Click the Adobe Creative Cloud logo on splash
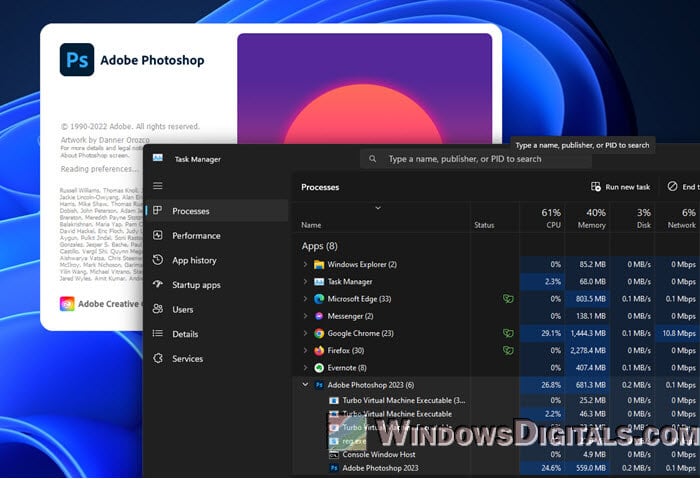Screen dimensions: 700x479 pos(67,304)
